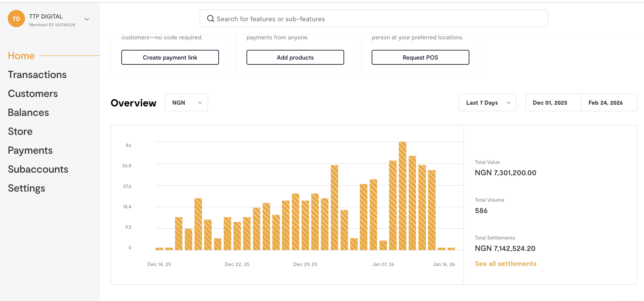The width and height of the screenshot is (644, 301).
Task: Navigate to Balances in sidebar
Action: tap(28, 112)
